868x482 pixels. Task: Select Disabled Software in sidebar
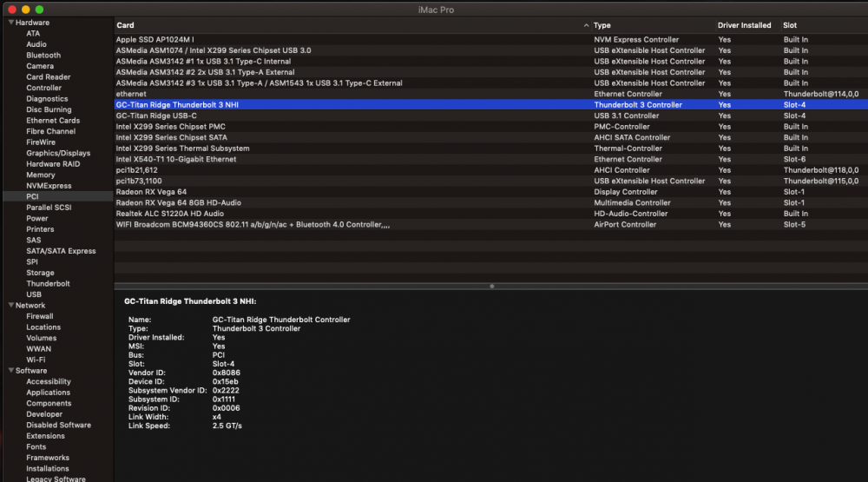(x=58, y=425)
